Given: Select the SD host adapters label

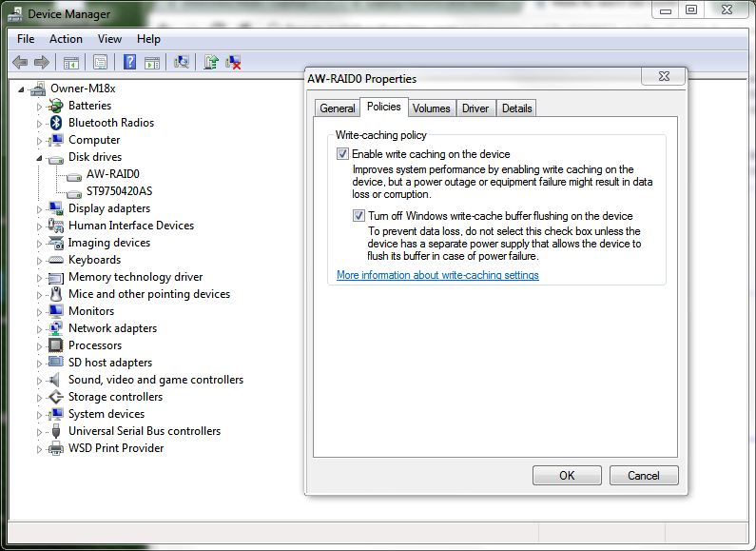Looking at the screenshot, I should click(110, 363).
